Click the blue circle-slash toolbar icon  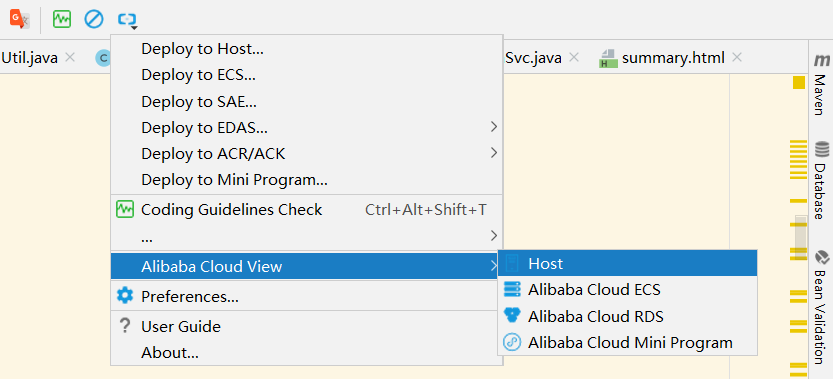pyautogui.click(x=94, y=20)
